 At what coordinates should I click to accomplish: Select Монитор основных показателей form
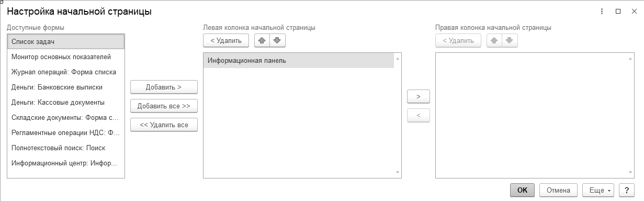point(66,57)
